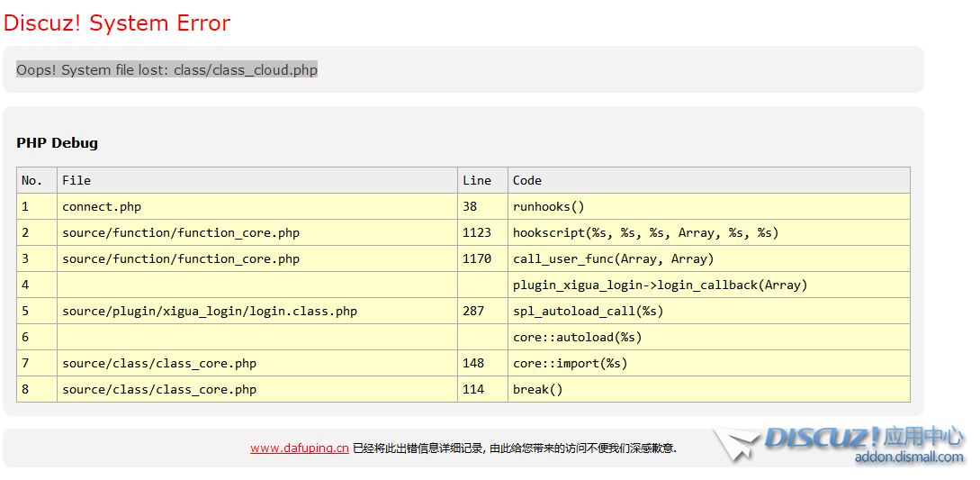Click the spl_autoload_call(%s) code cell
This screenshot has width=980, height=480.
(588, 311)
